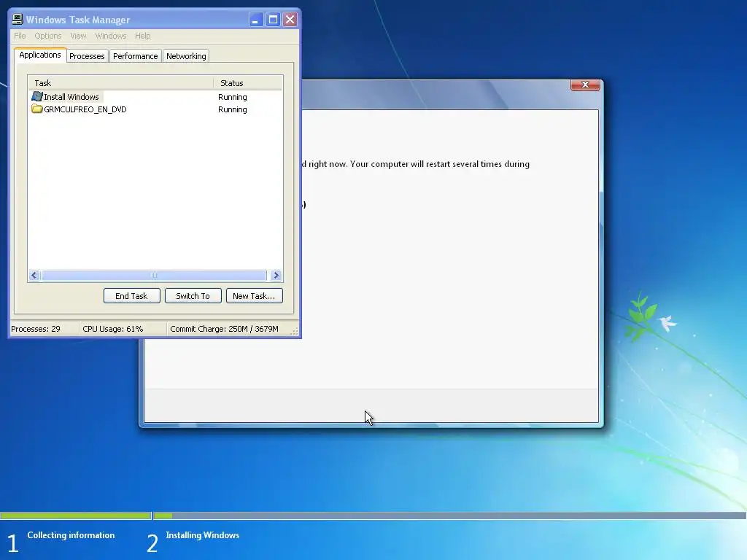Image resolution: width=747 pixels, height=560 pixels.
Task: Click the Installing Windows step label
Action: coord(203,535)
